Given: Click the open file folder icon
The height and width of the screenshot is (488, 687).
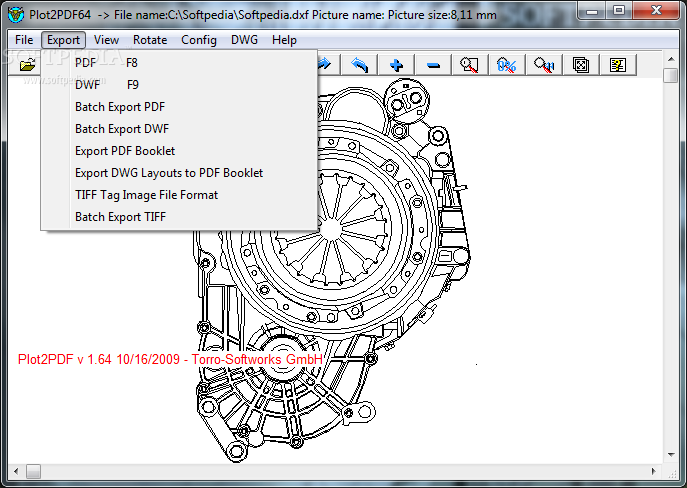Looking at the screenshot, I should click(27, 65).
